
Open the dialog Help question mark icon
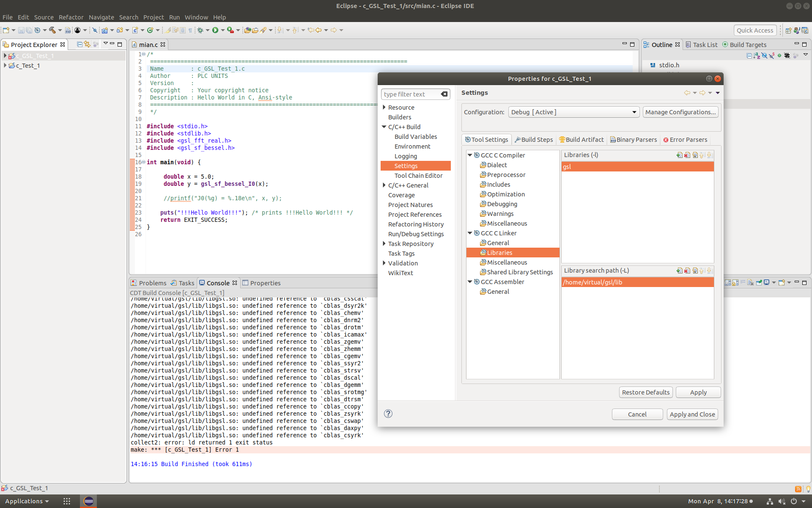pyautogui.click(x=388, y=414)
